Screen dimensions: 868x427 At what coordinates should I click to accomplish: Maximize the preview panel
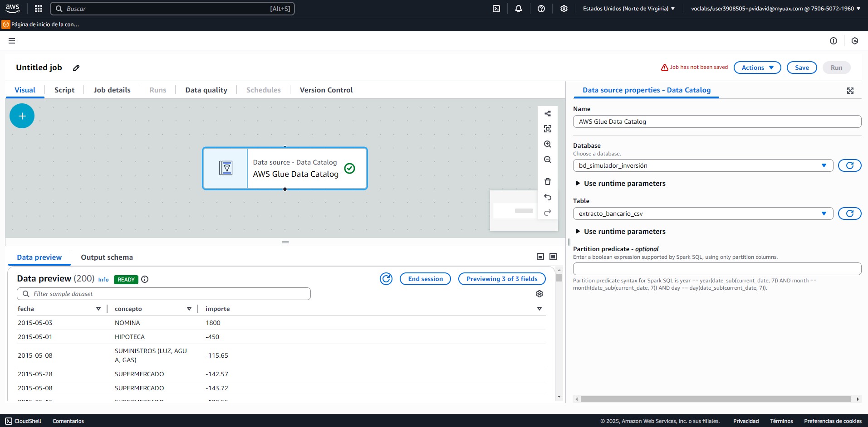(x=553, y=257)
